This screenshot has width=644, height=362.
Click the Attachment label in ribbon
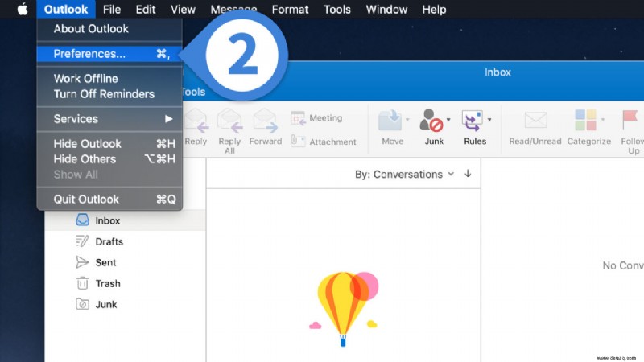pyautogui.click(x=332, y=142)
